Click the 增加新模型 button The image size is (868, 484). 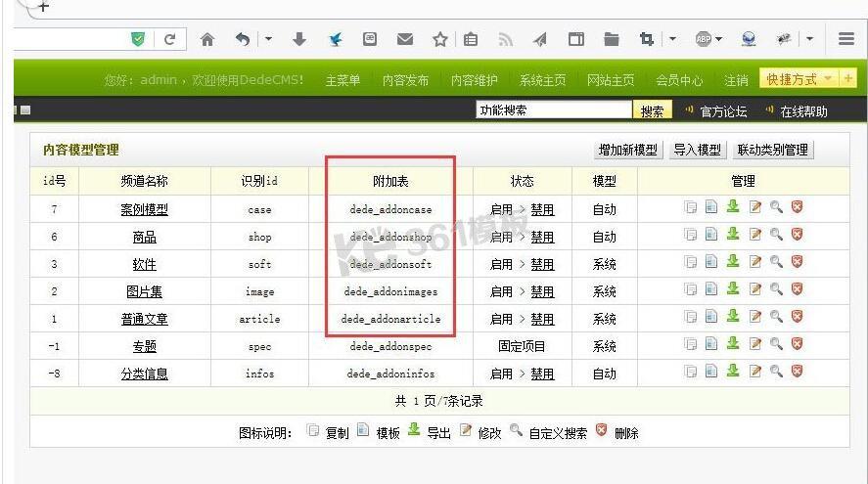[x=627, y=150]
